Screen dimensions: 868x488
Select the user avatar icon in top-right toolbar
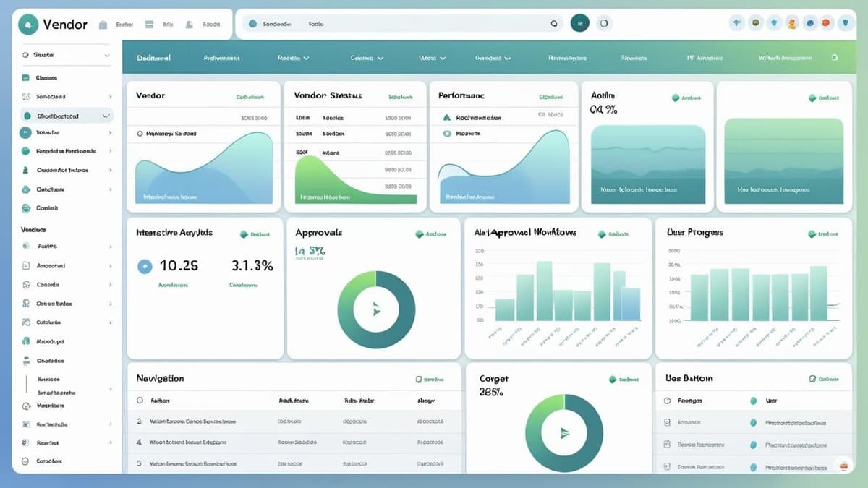791,24
